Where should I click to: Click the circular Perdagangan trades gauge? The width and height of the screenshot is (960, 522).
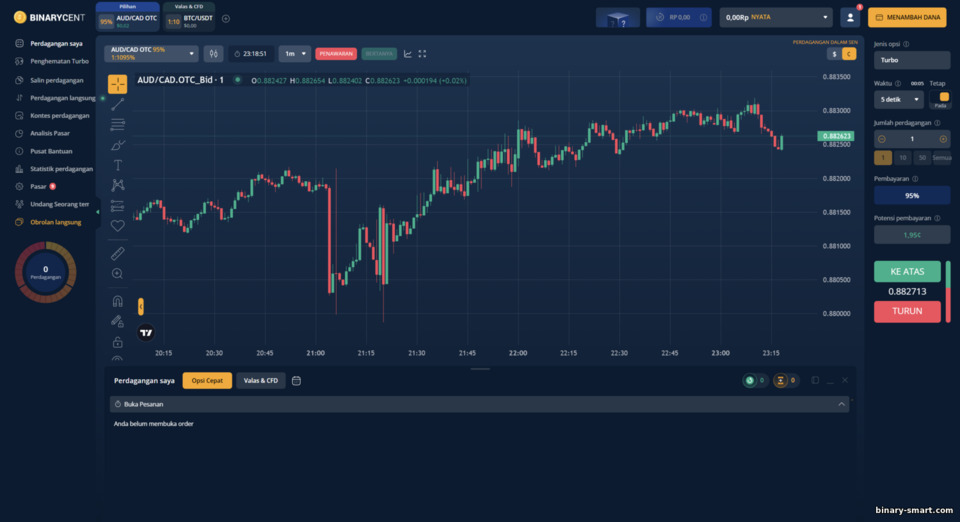point(45,272)
